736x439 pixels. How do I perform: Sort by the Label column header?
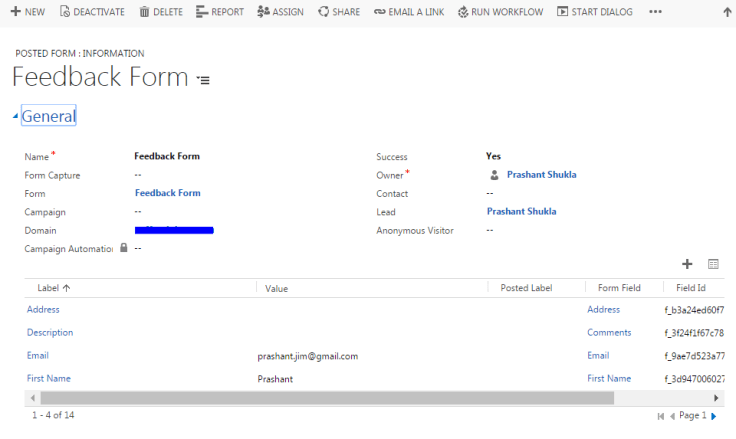(x=54, y=288)
